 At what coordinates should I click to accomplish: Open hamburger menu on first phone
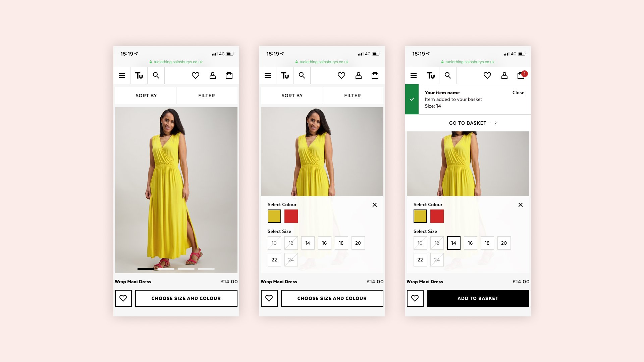pos(122,76)
